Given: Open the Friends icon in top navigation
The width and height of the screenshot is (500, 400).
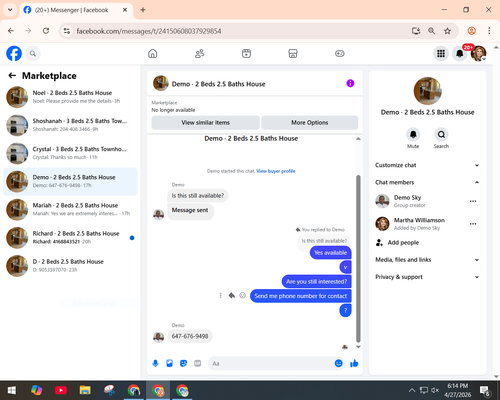Looking at the screenshot, I should click(x=199, y=53).
